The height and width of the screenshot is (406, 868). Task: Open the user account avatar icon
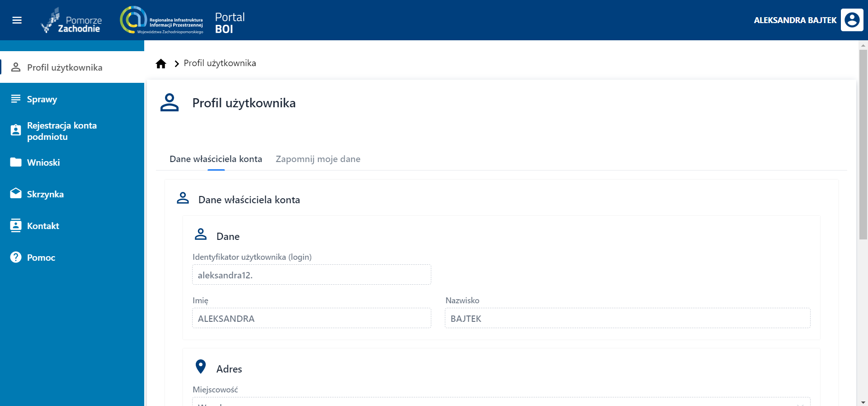pos(852,20)
